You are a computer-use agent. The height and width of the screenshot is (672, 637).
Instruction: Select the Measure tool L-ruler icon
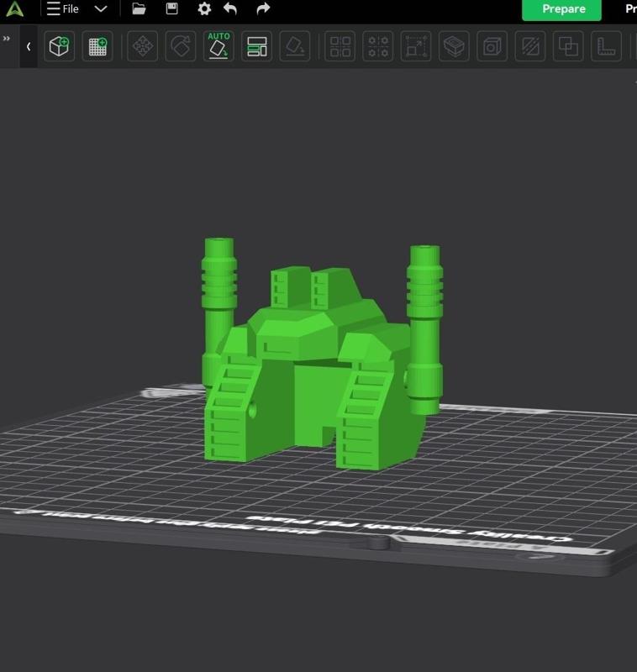tap(606, 46)
